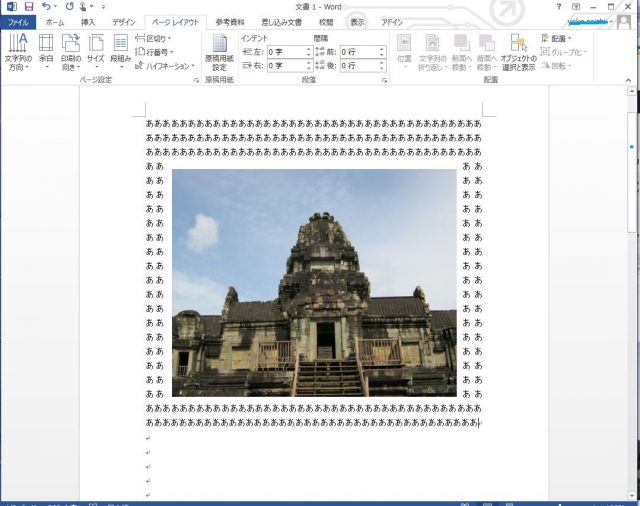640x506 pixels.
Task: Click the Redo icon in title bar
Action: [x=69, y=7]
